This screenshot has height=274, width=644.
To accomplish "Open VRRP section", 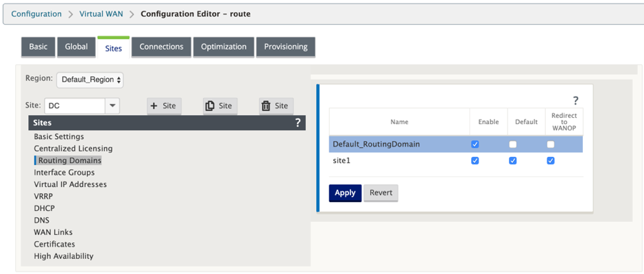I will (43, 196).
